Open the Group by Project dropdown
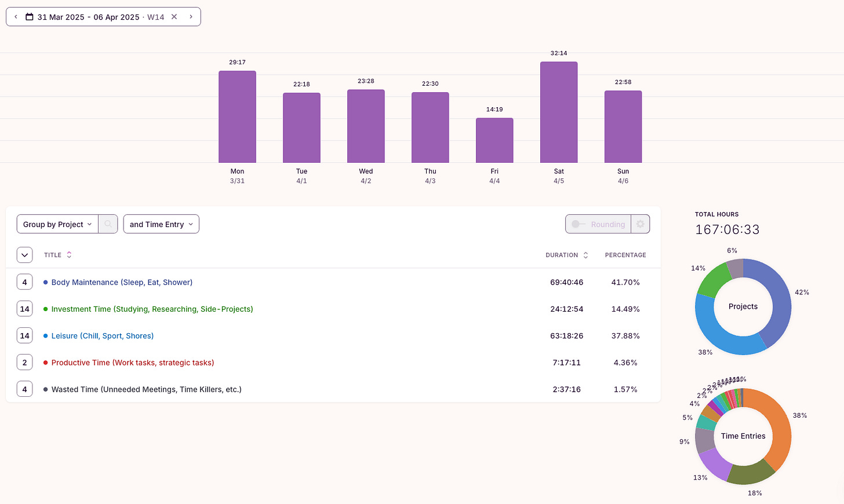Image resolution: width=844 pixels, height=504 pixels. 57,224
